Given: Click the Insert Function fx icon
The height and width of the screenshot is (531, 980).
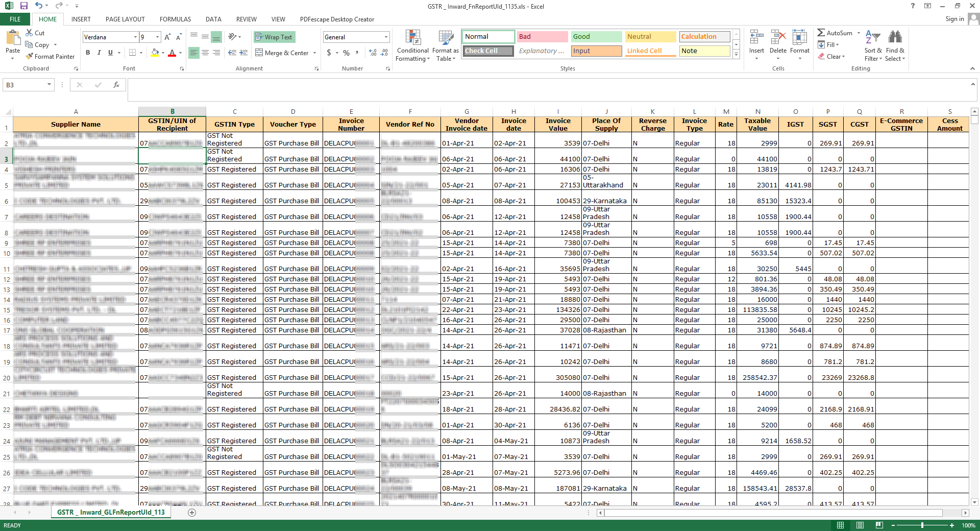Looking at the screenshot, I should click(116, 85).
